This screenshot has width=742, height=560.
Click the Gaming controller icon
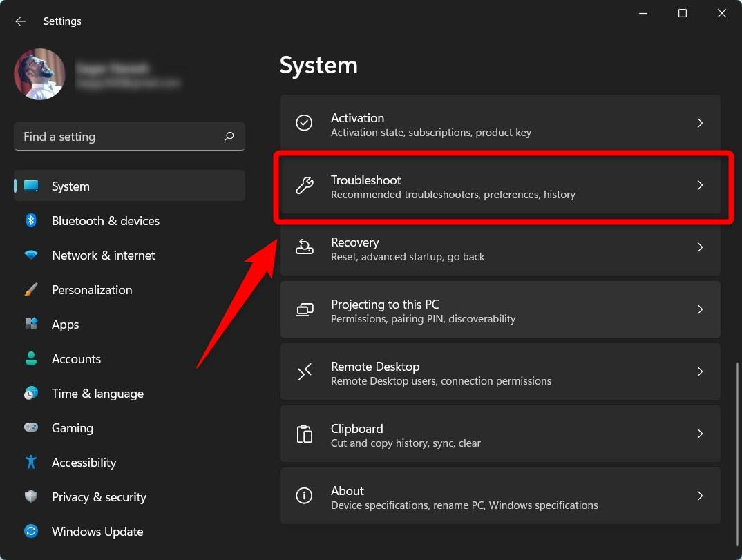(x=31, y=427)
